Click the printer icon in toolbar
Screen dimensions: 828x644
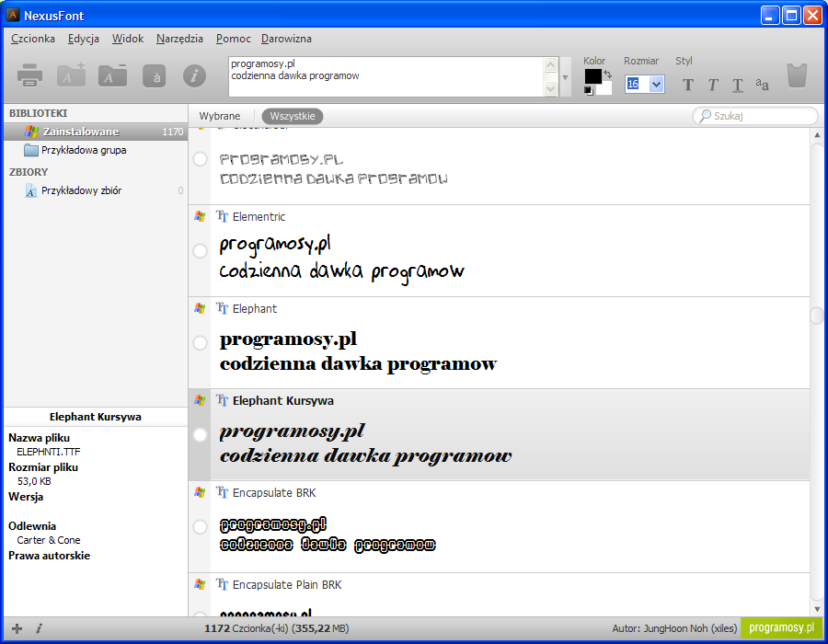point(29,75)
